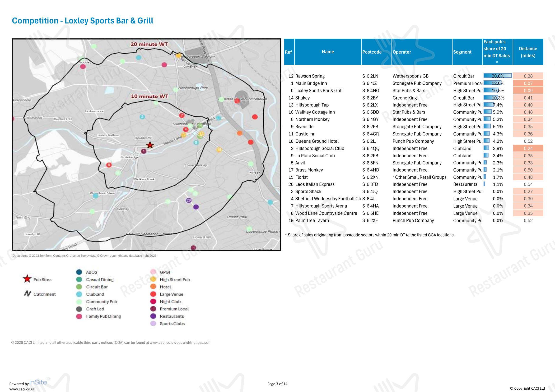Open www.caci.co.uk footer link
The height and width of the screenshot is (392, 555).
22,389
